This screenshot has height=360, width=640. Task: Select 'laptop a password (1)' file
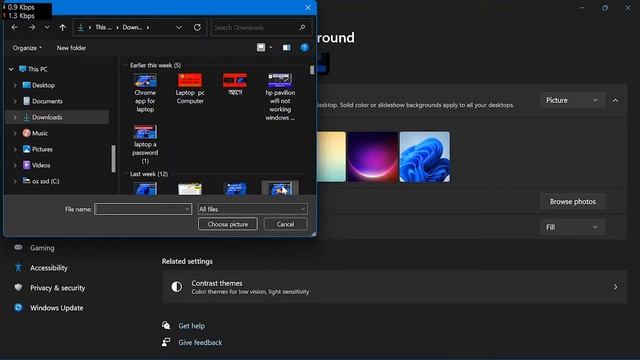145,145
